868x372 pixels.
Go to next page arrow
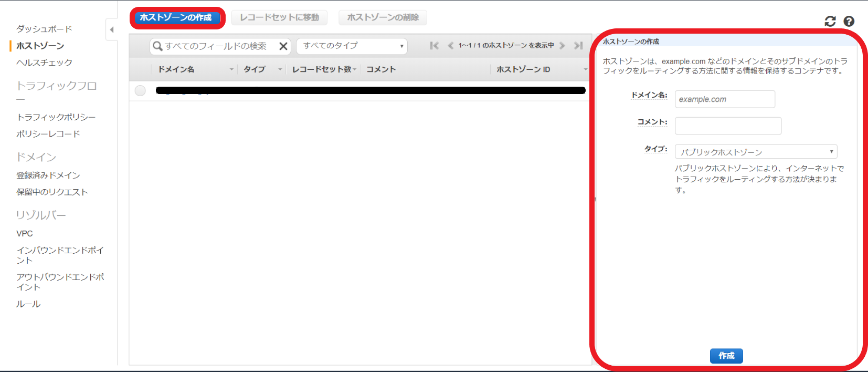[x=563, y=46]
